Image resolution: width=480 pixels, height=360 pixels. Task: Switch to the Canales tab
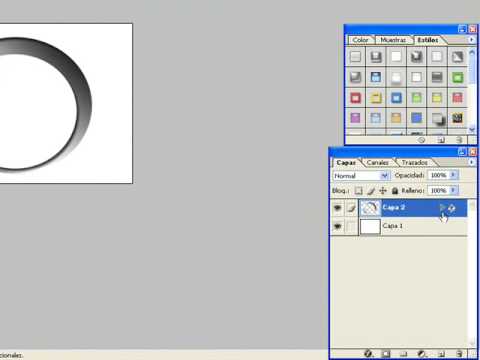[x=378, y=163]
